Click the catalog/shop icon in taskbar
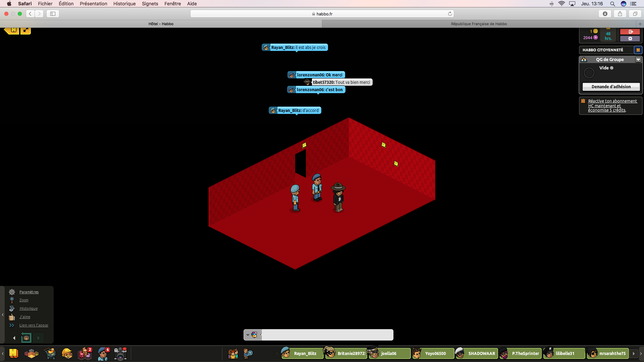 click(50, 353)
